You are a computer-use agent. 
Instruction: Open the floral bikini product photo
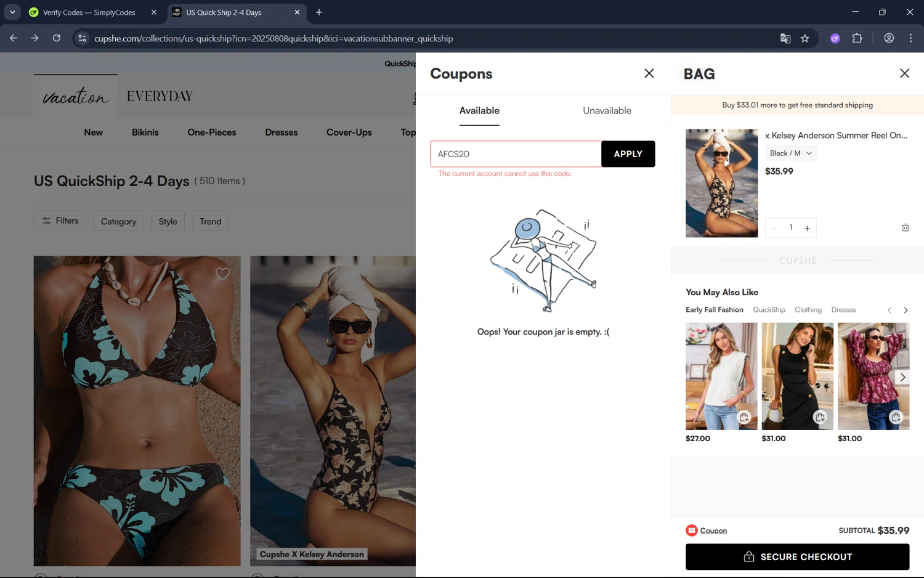137,411
